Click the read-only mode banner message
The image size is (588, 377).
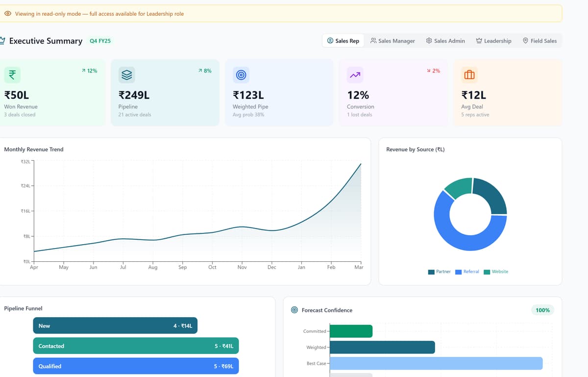pos(99,14)
